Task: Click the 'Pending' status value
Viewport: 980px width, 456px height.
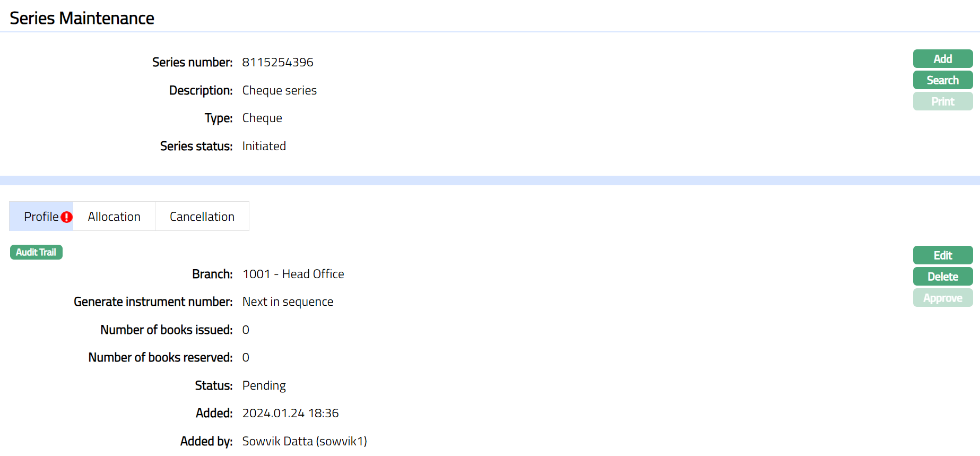Action: click(x=264, y=386)
